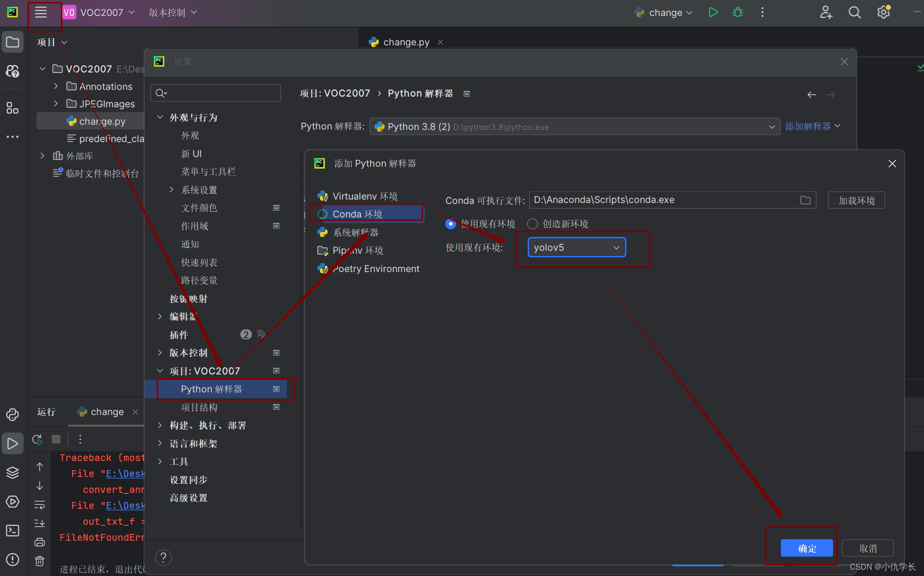Open the Structure tool window icon
Viewport: 924px width, 576px height.
(13, 107)
